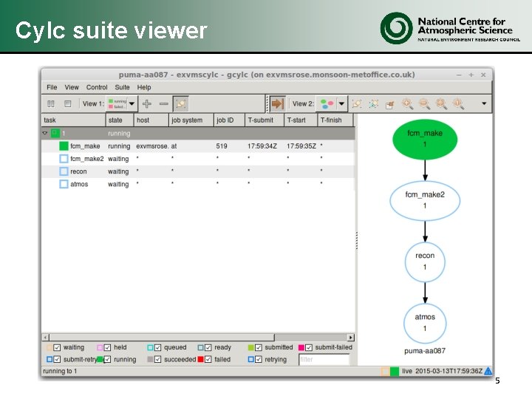
Task: Uncheck the submitted state filter
Action: 258,347
